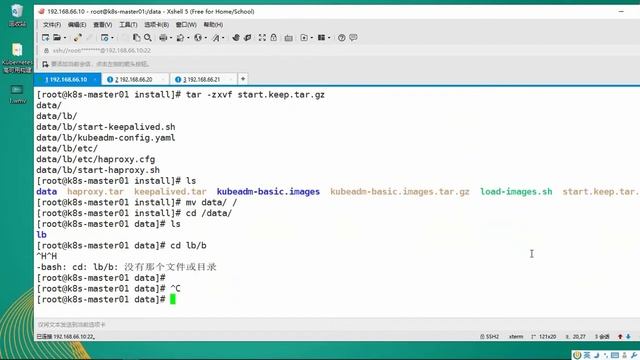Click the Font toolbar icon
The height and width of the screenshot is (360, 640).
coord(216,38)
